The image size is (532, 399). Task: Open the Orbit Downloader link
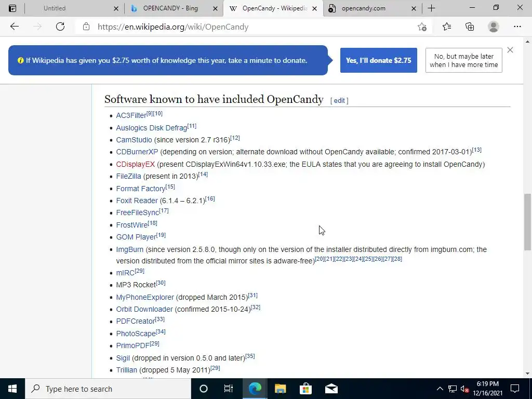144,309
